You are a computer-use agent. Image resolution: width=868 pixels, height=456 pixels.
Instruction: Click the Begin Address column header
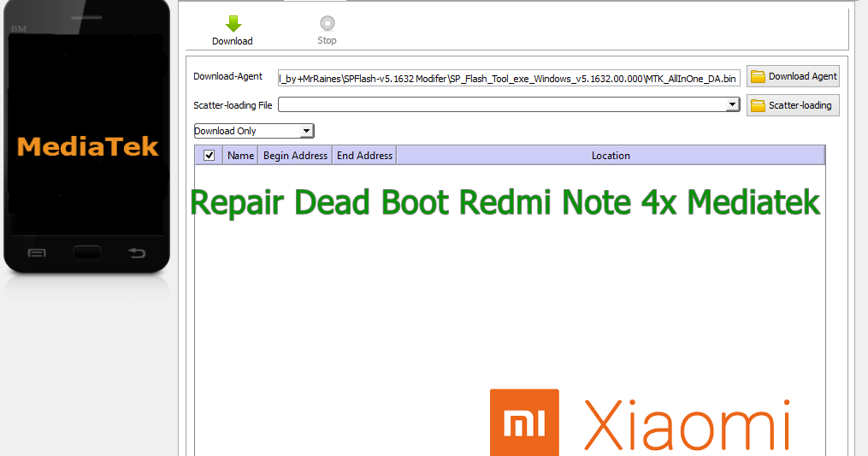coord(295,156)
